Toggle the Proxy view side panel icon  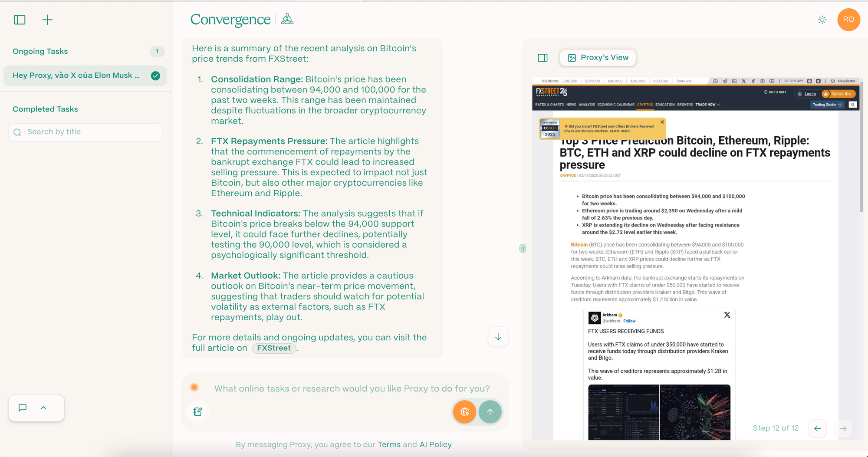click(x=542, y=58)
